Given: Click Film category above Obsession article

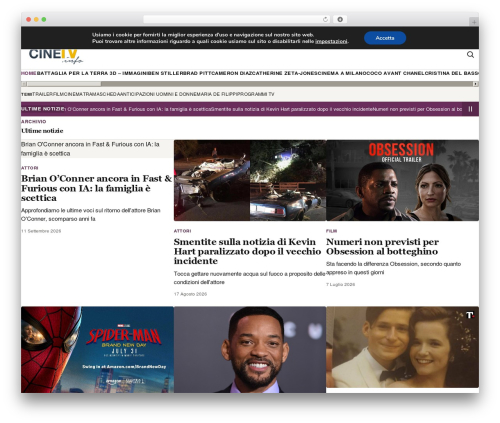Looking at the screenshot, I should point(331,231).
